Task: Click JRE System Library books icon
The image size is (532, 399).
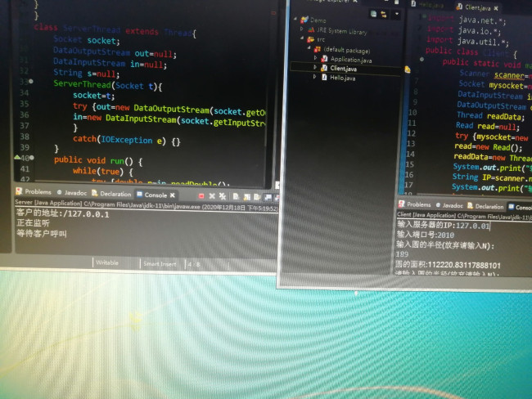Action: pyautogui.click(x=311, y=29)
